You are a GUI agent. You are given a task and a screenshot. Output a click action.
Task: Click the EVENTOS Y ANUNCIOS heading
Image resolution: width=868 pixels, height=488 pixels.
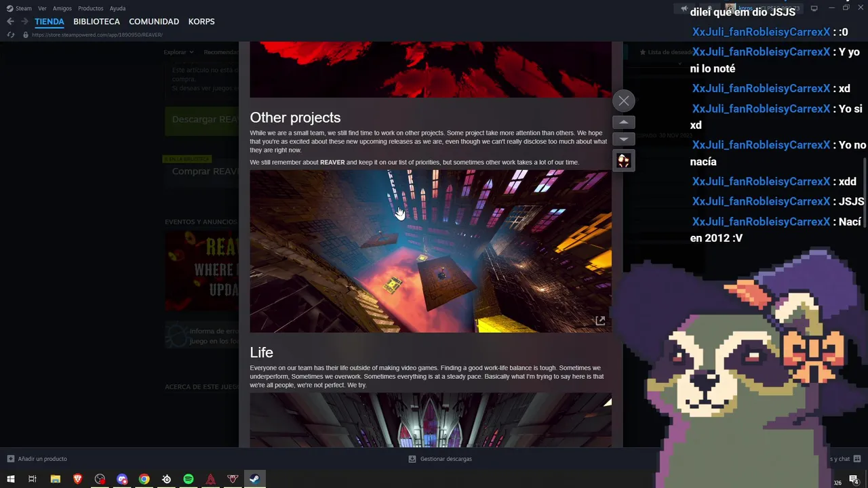point(201,222)
